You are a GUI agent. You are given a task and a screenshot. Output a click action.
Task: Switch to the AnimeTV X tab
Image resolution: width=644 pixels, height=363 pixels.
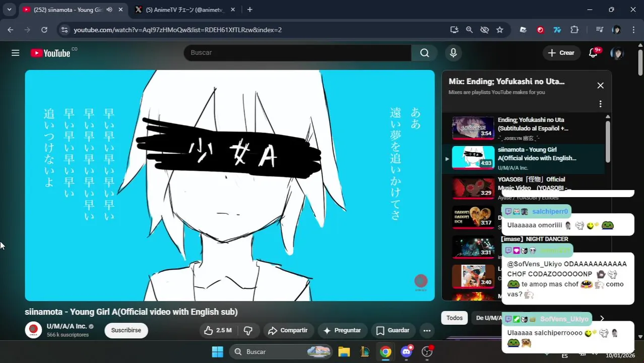185,10
